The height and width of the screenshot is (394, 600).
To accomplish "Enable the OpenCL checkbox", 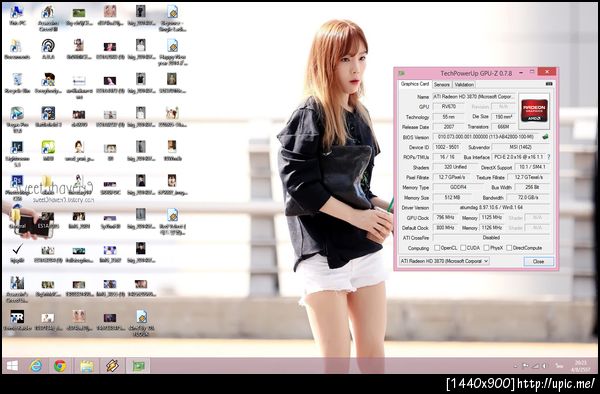I will pyautogui.click(x=437, y=248).
